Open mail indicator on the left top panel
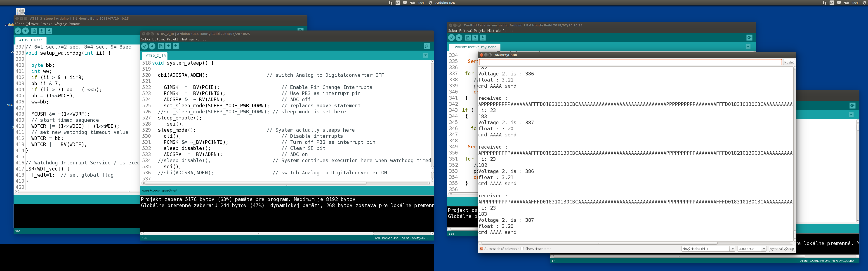Screen dimensions: 868x271 (x=405, y=3)
